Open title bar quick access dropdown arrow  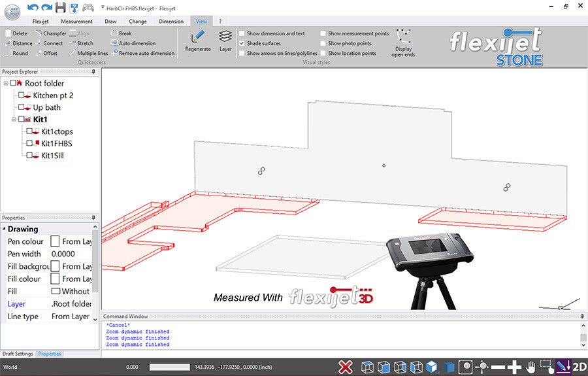pyautogui.click(x=103, y=7)
